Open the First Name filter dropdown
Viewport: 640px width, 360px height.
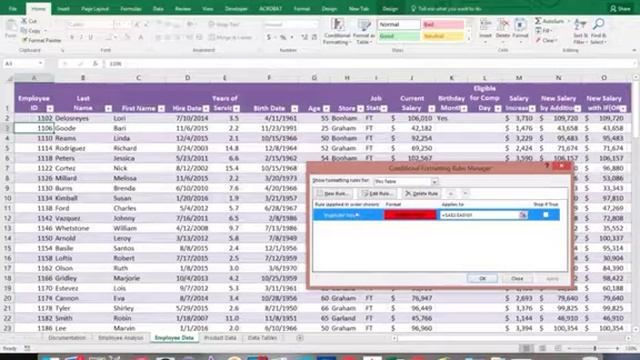coord(161,109)
